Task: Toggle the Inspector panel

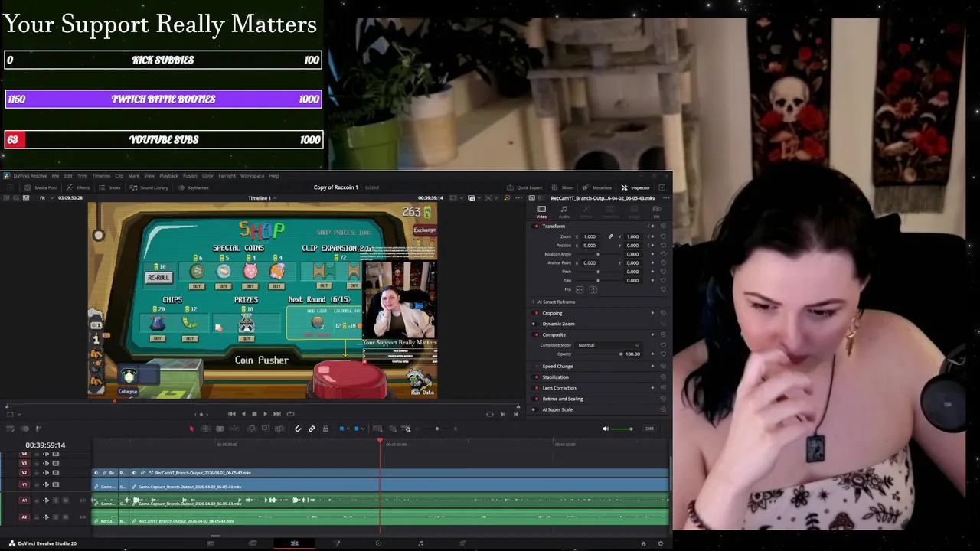Action: 635,187
